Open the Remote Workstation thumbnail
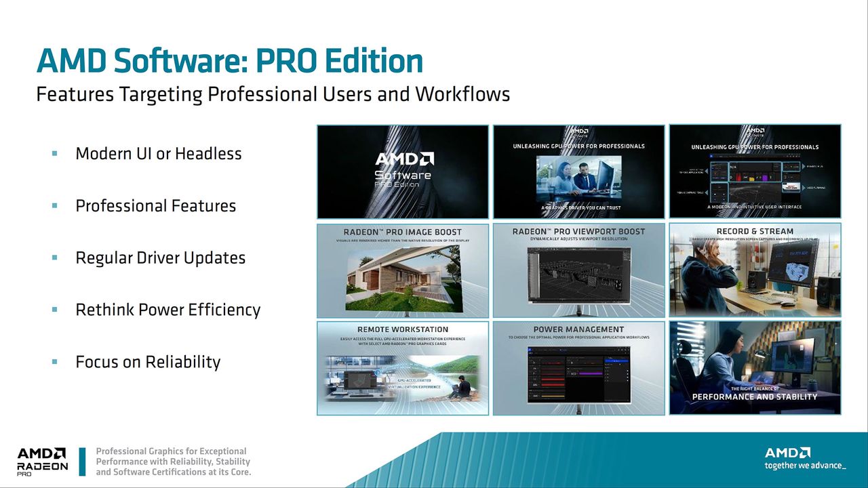This screenshot has height=488, width=868. pos(403,368)
